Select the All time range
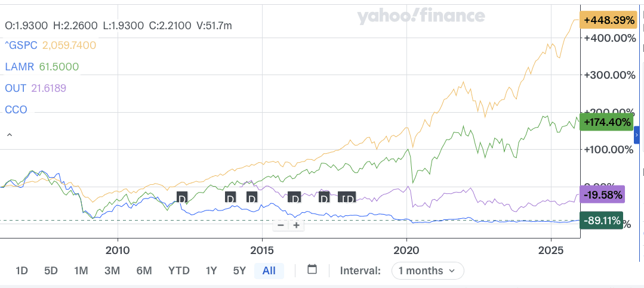Viewport: 644px width, 288px height. tap(269, 271)
